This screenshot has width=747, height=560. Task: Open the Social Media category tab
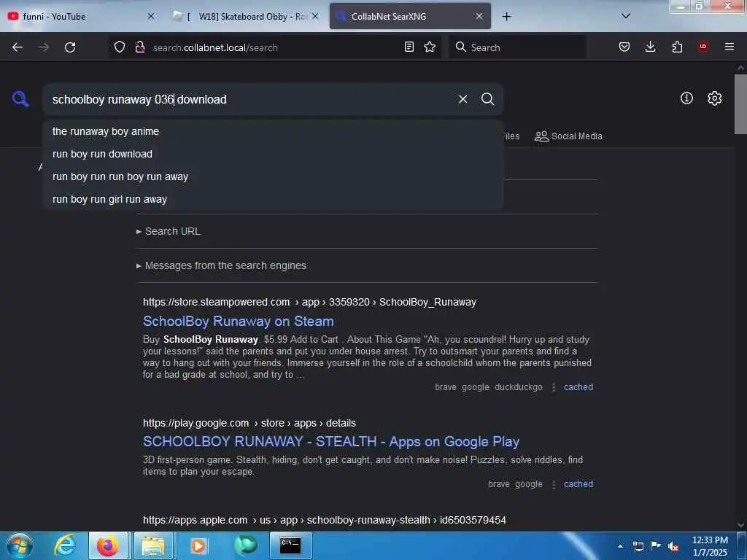pos(568,136)
